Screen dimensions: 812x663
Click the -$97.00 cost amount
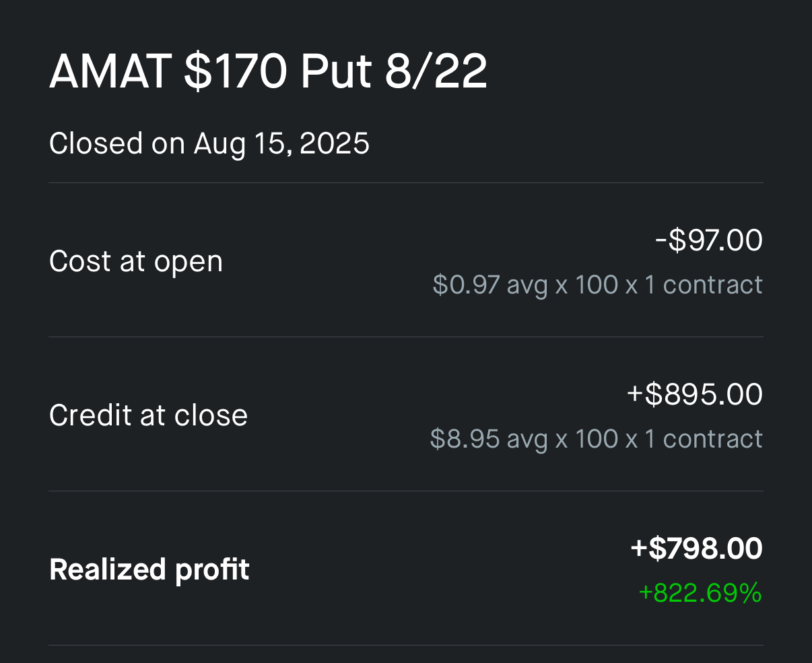709,240
